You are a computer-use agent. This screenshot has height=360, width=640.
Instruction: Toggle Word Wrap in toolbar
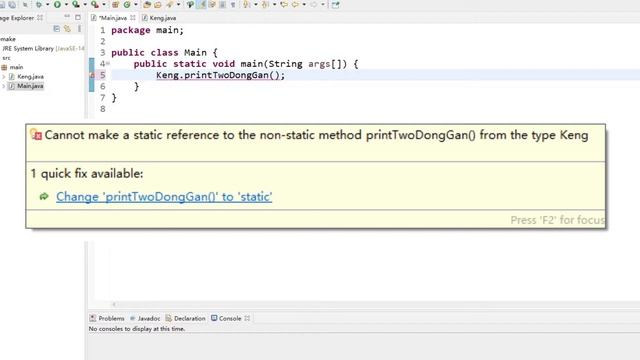(212, 4)
